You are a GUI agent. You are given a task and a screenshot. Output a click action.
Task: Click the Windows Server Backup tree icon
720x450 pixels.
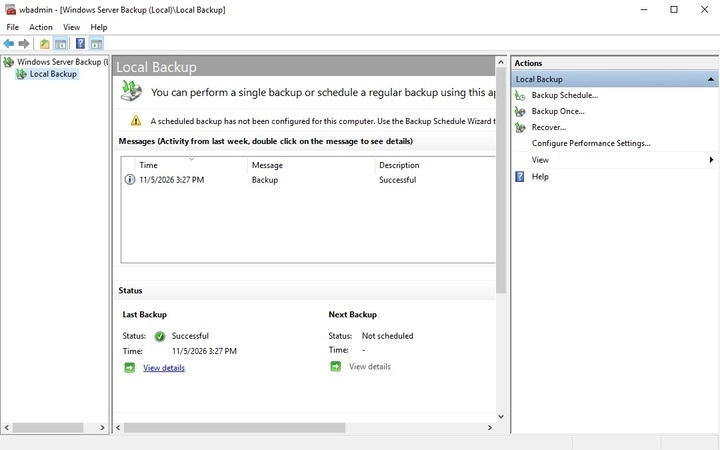(8, 62)
